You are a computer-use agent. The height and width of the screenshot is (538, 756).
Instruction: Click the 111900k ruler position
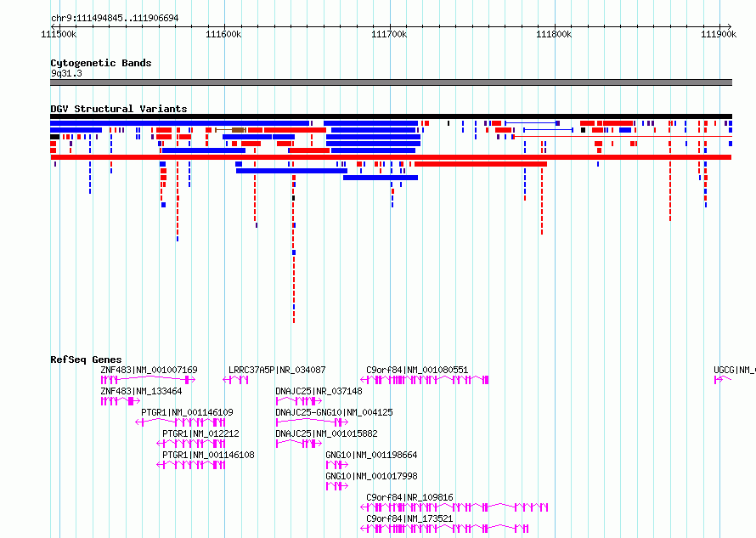(719, 34)
